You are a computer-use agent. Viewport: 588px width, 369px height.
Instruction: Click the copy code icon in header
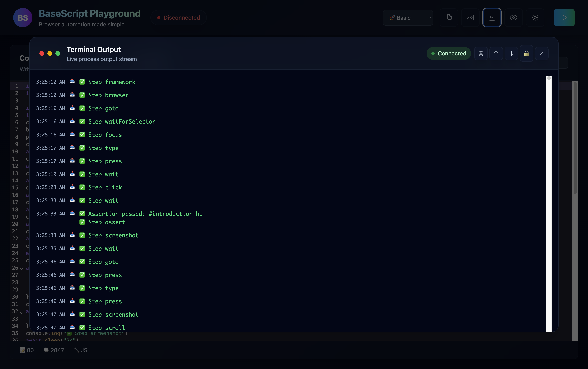coord(449,18)
